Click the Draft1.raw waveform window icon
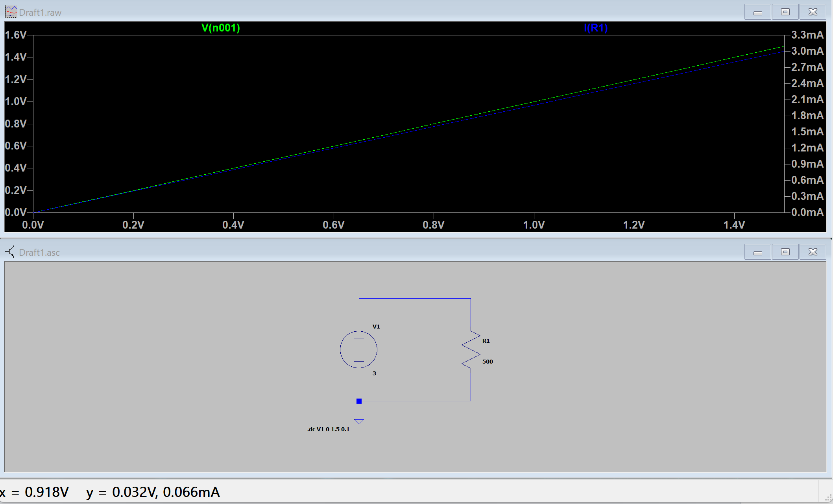The width and height of the screenshot is (833, 504). [x=11, y=12]
